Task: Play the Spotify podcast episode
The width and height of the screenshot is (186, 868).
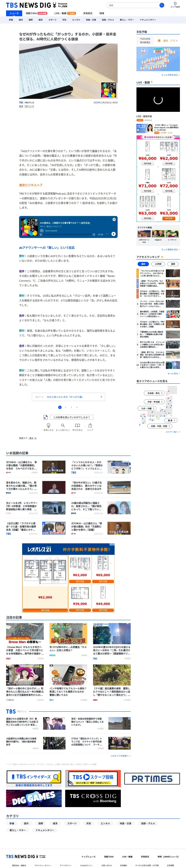Action: point(113,234)
